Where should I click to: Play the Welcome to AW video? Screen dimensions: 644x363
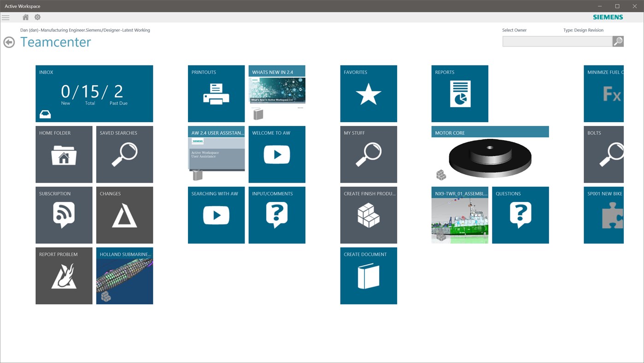277,154
